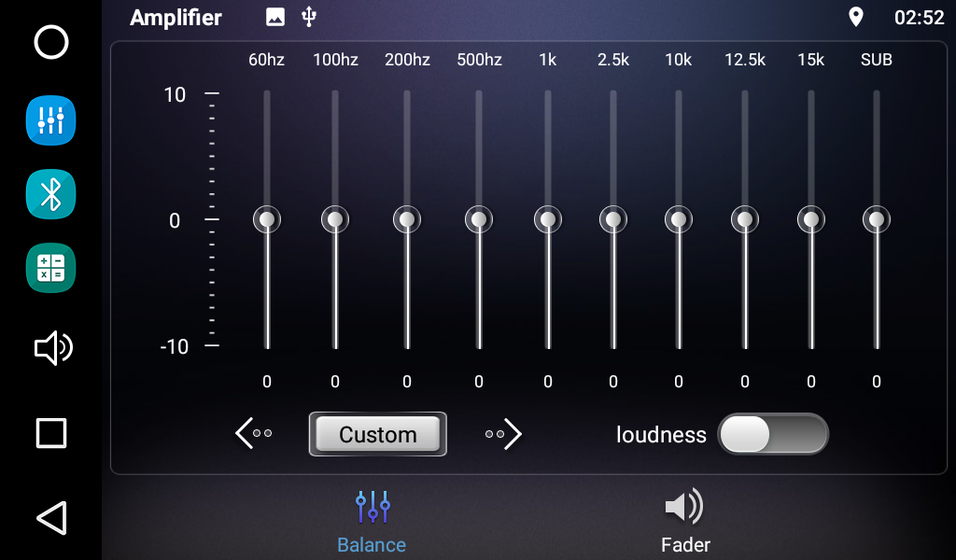Viewport: 956px width, 560px height.
Task: Open the equalizer app icon in sidebar
Action: click(51, 119)
